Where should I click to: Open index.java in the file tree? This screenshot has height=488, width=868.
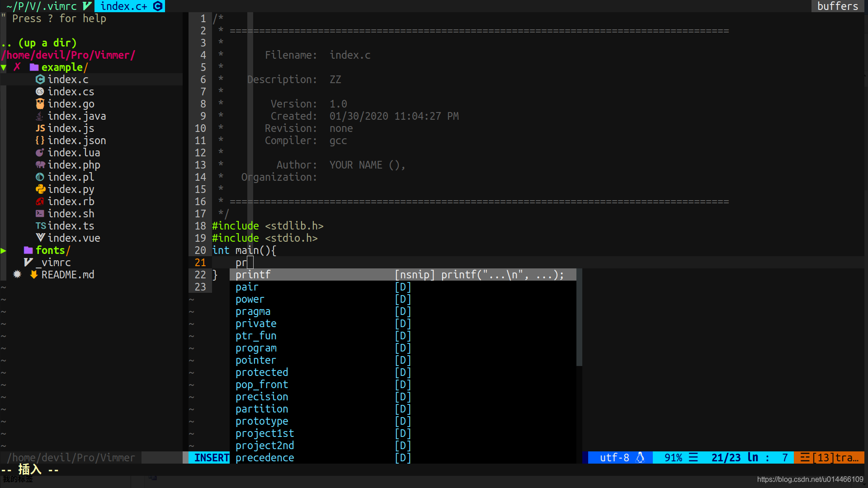pos(77,116)
